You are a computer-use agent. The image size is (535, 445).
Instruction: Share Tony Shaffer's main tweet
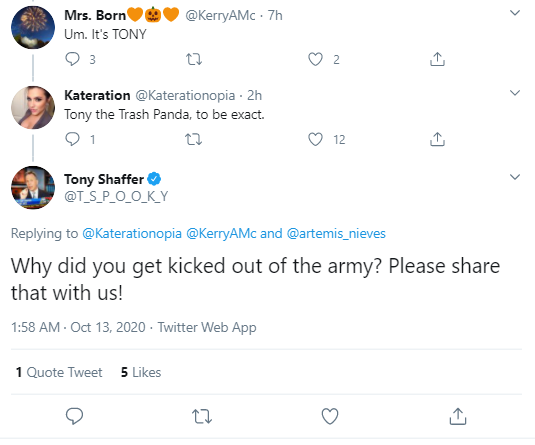[x=458, y=416]
